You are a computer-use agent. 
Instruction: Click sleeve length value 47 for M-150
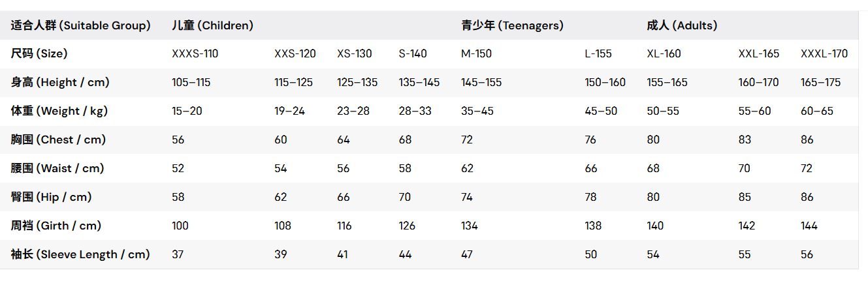point(467,254)
